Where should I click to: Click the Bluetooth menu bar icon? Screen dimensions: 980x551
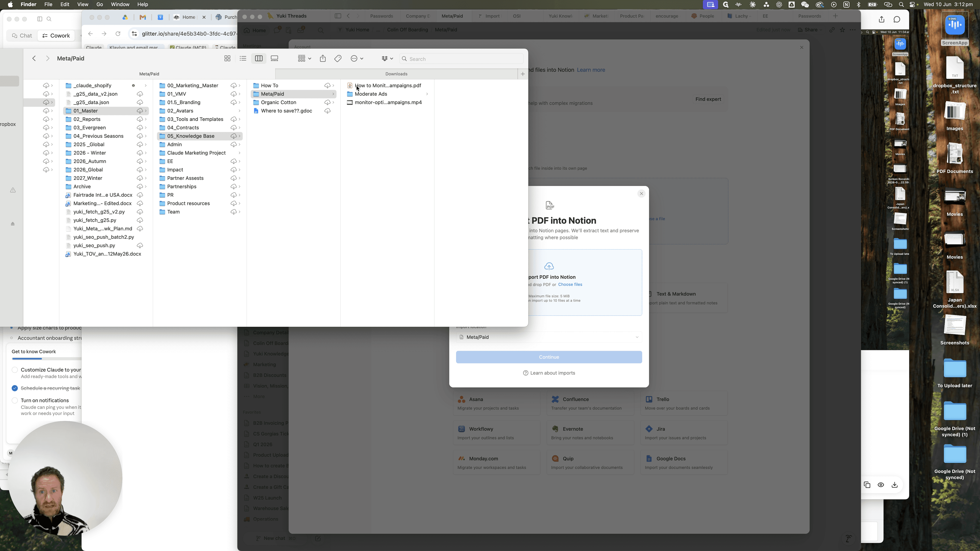click(x=859, y=5)
